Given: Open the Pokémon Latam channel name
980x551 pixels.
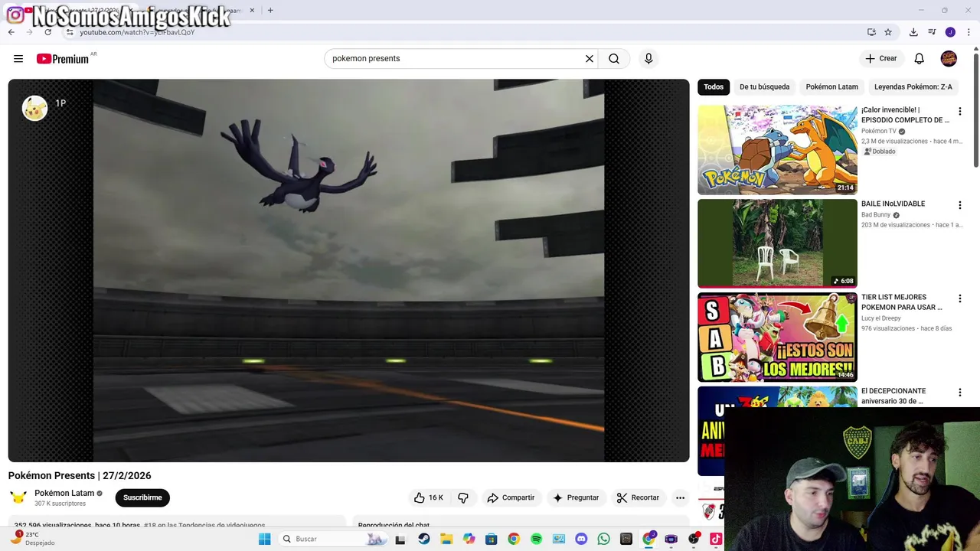Looking at the screenshot, I should point(64,493).
